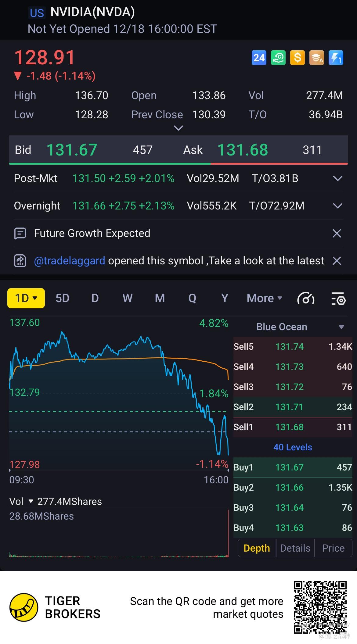357x644 pixels.
Task: Switch chart to W weekly timeframe
Action: pos(128,298)
